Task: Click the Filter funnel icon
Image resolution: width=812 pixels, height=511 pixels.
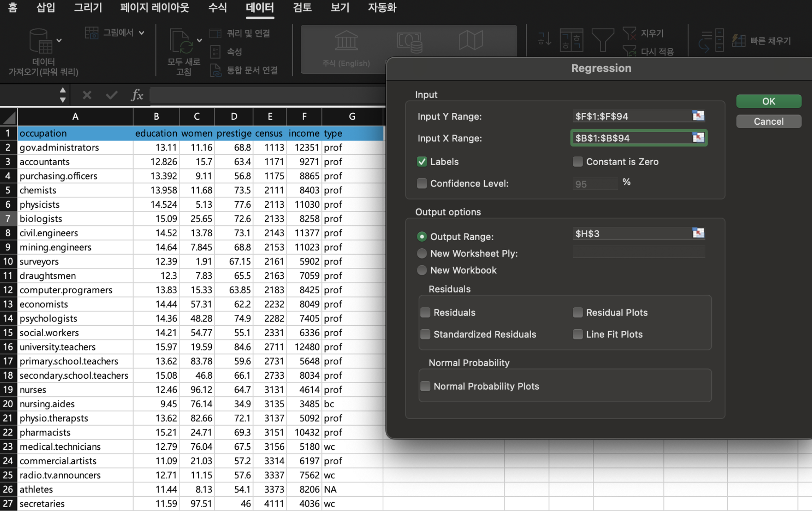Action: pos(602,40)
